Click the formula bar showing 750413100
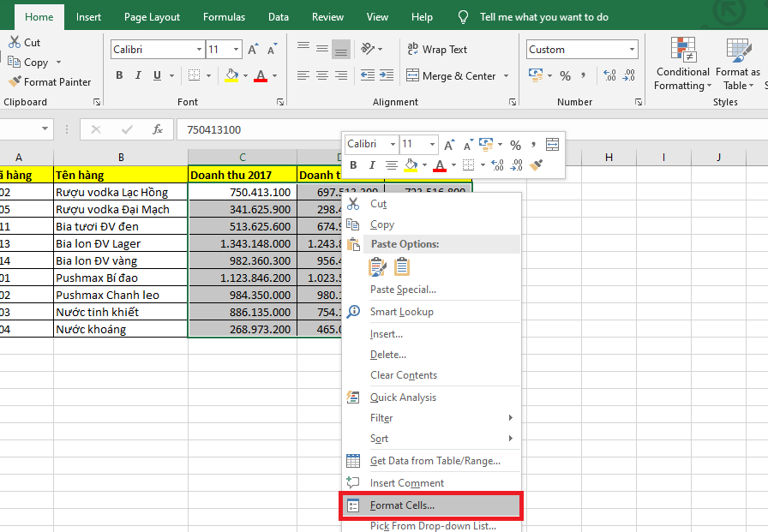 click(343, 129)
